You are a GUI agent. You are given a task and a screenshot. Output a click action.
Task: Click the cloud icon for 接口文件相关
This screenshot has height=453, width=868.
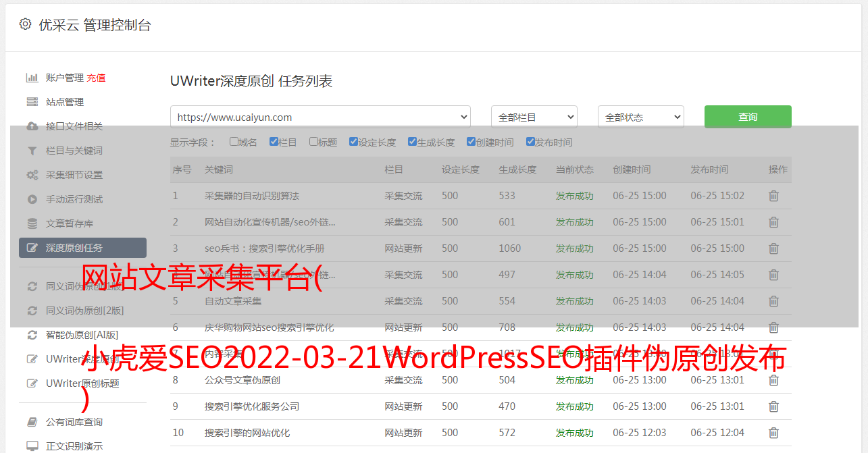point(32,126)
